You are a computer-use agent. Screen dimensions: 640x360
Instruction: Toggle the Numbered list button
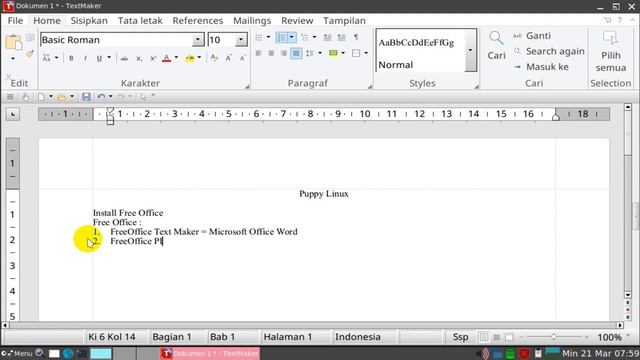coord(281,38)
